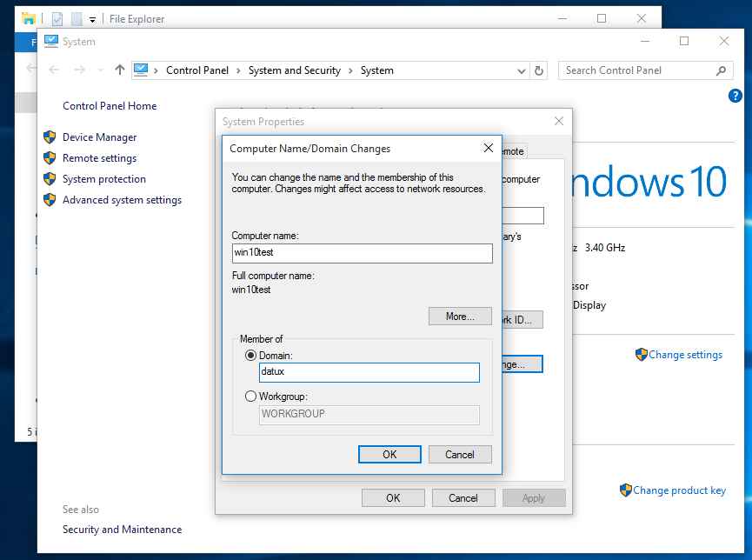Click the Forward arrow in System window
Image resolution: width=752 pixels, height=560 pixels.
80,70
